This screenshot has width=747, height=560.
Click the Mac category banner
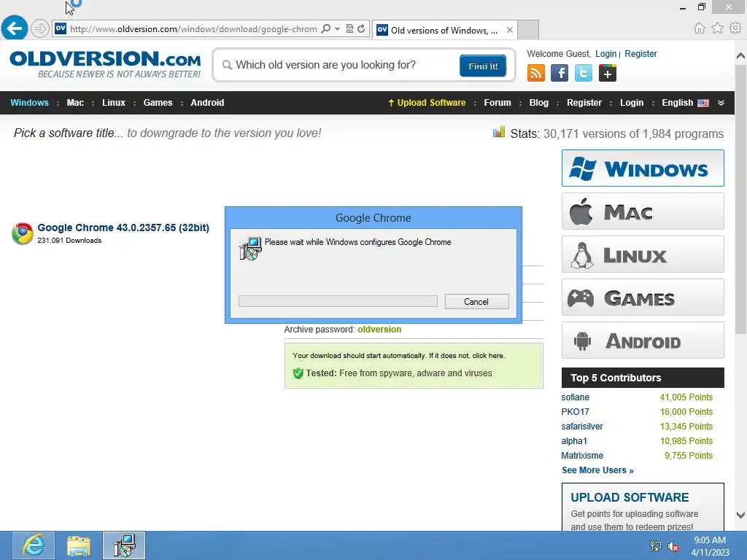(643, 211)
